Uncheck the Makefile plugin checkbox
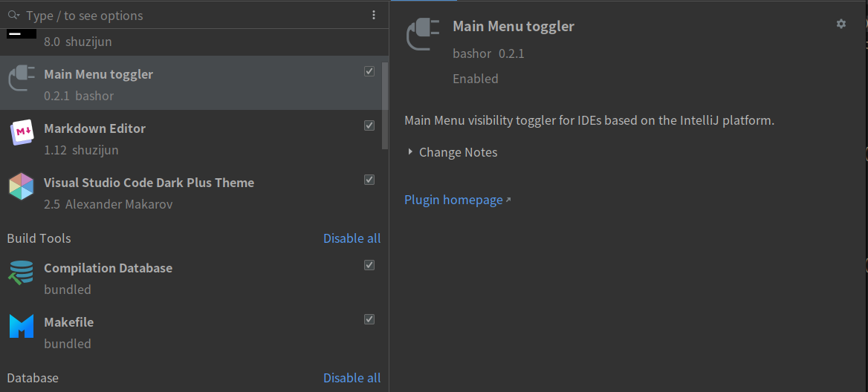 tap(369, 319)
